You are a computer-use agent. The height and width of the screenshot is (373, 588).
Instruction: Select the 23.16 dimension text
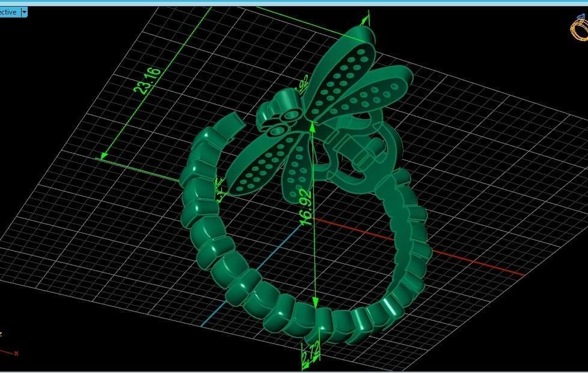click(147, 80)
